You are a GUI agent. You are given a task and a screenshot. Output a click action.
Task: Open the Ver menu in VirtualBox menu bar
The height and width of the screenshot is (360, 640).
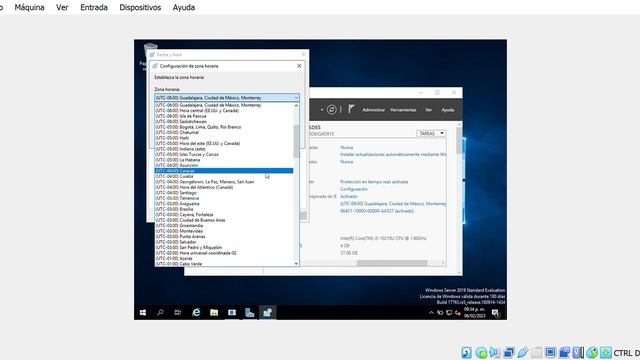(62, 7)
